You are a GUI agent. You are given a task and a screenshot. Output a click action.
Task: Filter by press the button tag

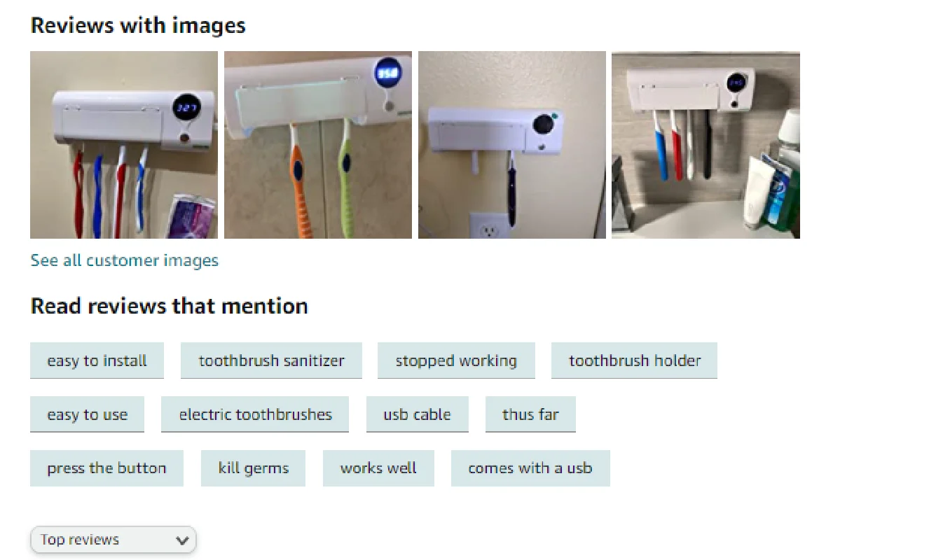pos(106,468)
